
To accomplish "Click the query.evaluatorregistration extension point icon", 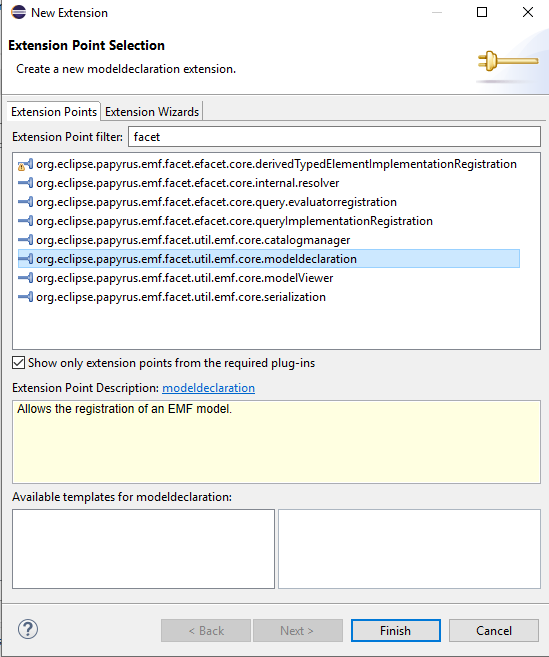I will pyautogui.click(x=25, y=202).
